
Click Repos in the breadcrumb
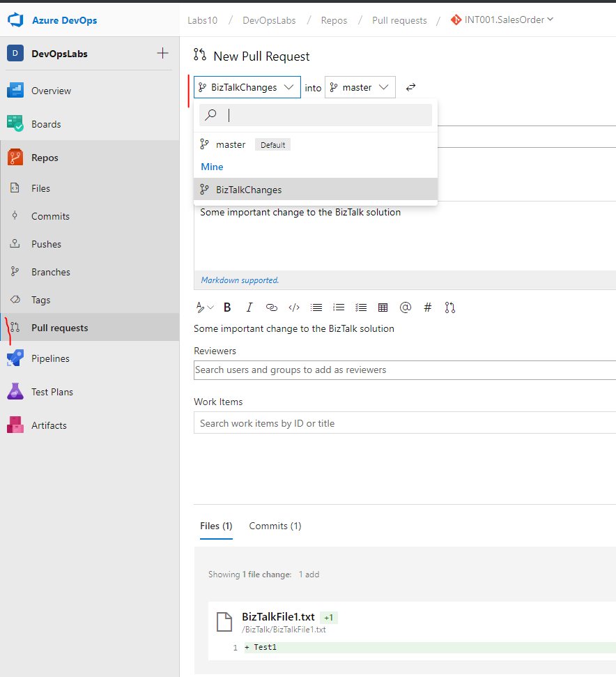pyautogui.click(x=334, y=20)
